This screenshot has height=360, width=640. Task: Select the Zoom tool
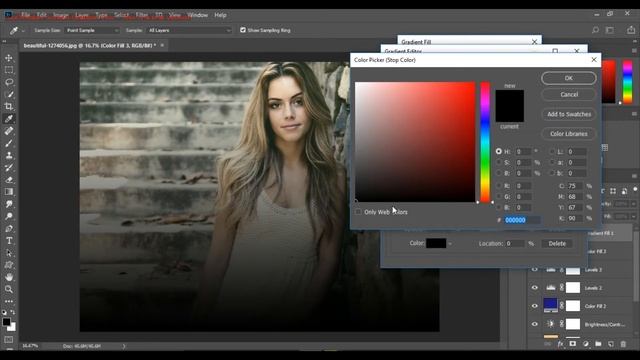(x=9, y=289)
